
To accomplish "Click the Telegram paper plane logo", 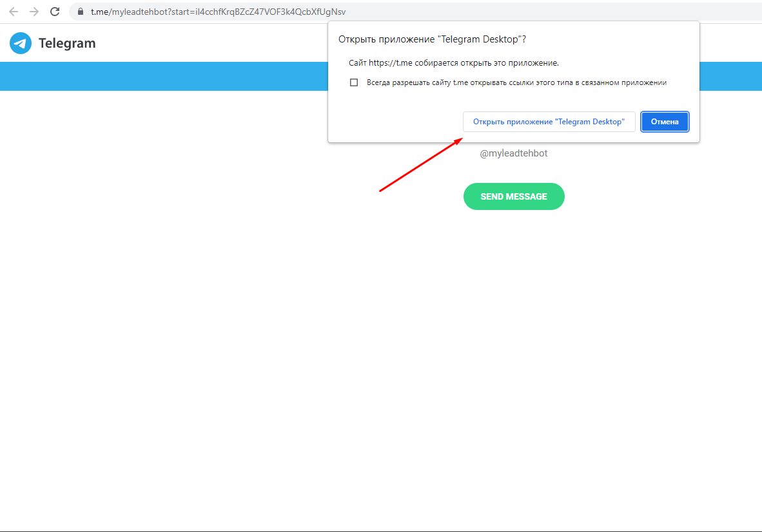I will pos(21,43).
